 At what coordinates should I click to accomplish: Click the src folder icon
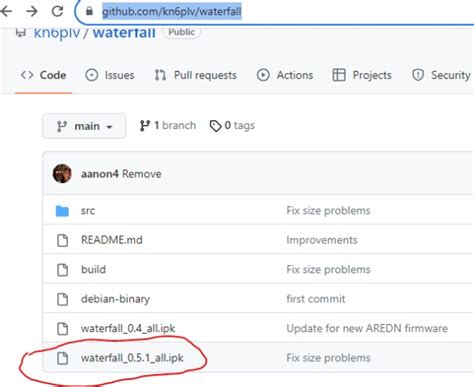coord(62,211)
